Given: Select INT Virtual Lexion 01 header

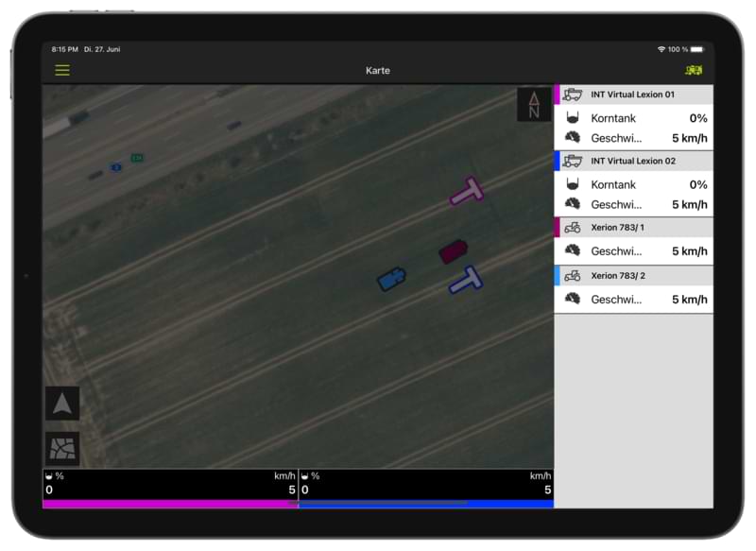Looking at the screenshot, I should coord(633,95).
